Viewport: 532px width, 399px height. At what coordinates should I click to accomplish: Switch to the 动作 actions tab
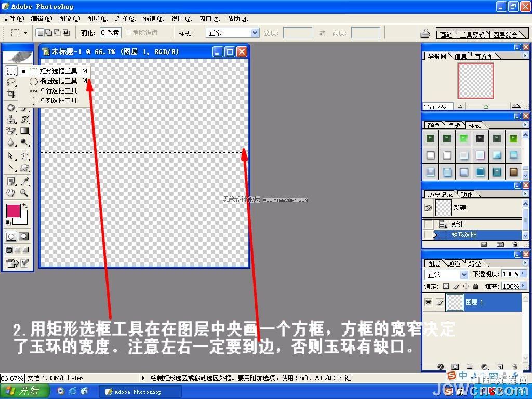(467, 194)
